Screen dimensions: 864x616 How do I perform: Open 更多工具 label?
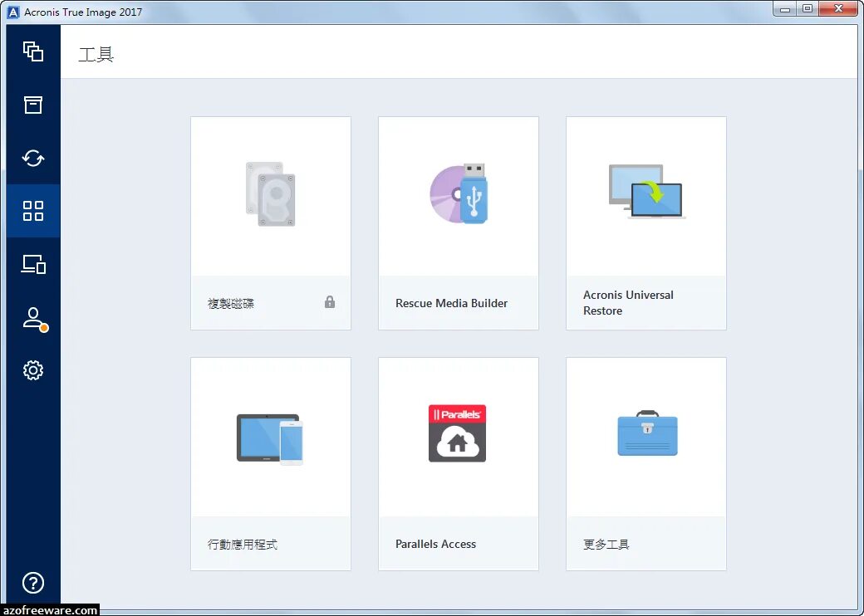[x=606, y=545]
